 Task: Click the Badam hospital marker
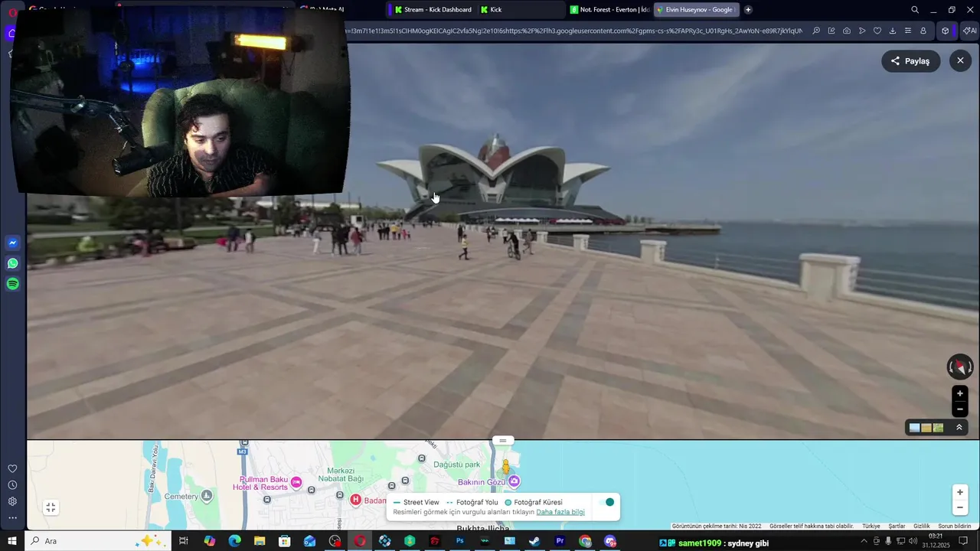click(x=355, y=500)
